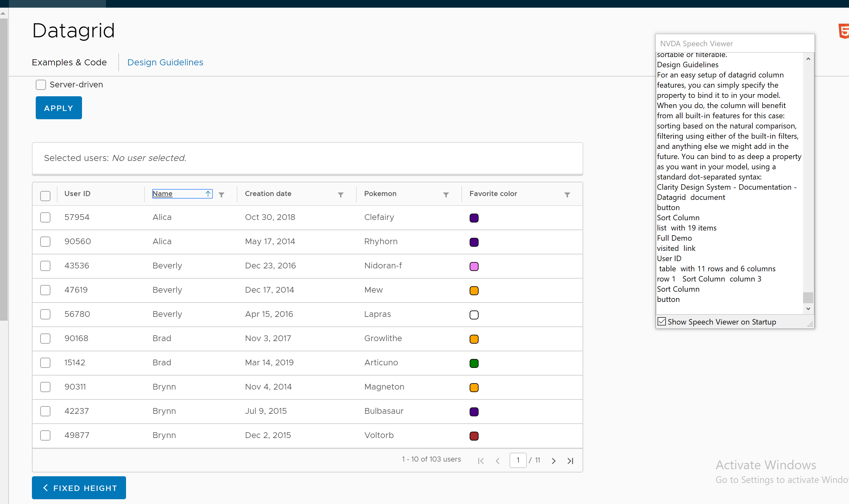Click inside the page number input
This screenshot has height=504, width=849.
pyautogui.click(x=518, y=460)
